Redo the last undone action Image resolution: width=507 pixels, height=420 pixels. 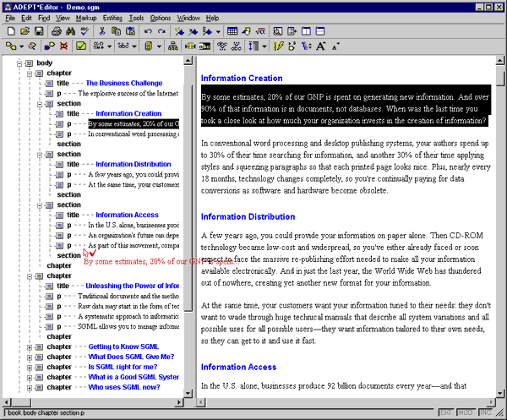[161, 31]
